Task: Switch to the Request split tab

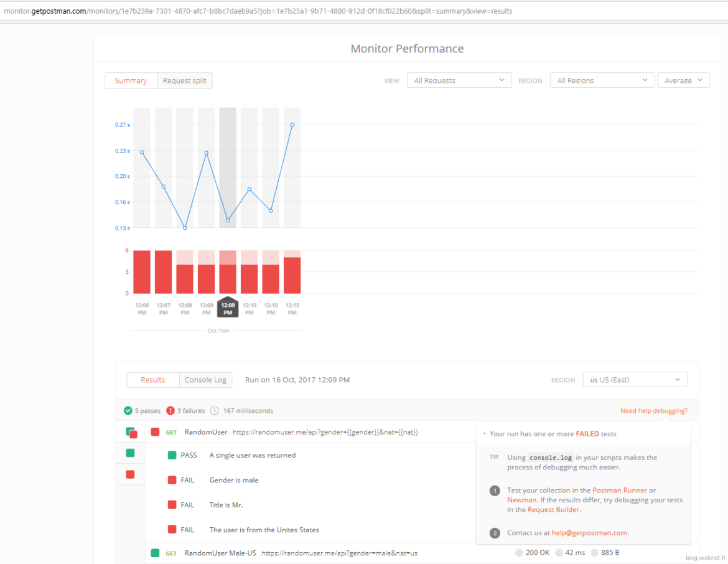Action: pos(184,80)
